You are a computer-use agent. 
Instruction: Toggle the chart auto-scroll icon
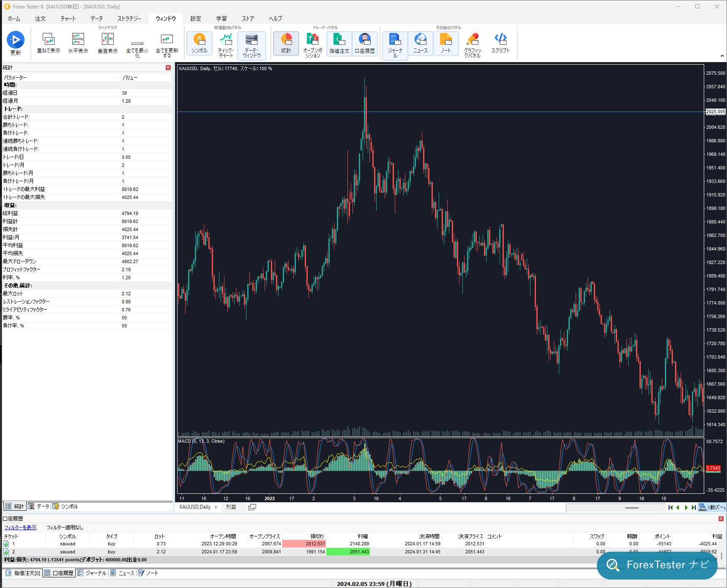click(x=702, y=507)
